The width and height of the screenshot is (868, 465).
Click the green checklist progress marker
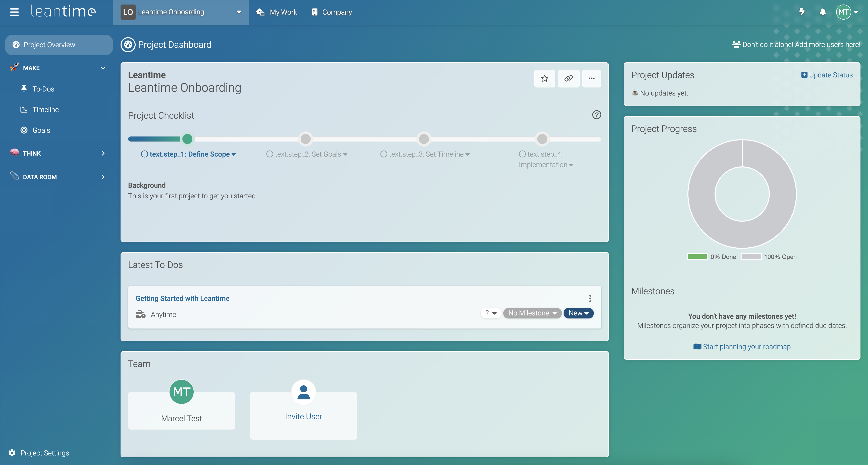click(187, 139)
